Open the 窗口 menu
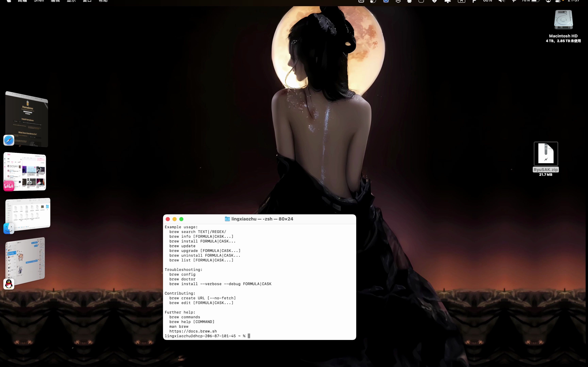 click(x=87, y=1)
